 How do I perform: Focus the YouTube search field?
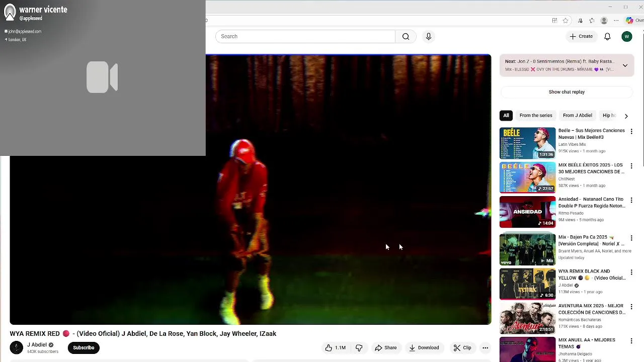pos(305,36)
